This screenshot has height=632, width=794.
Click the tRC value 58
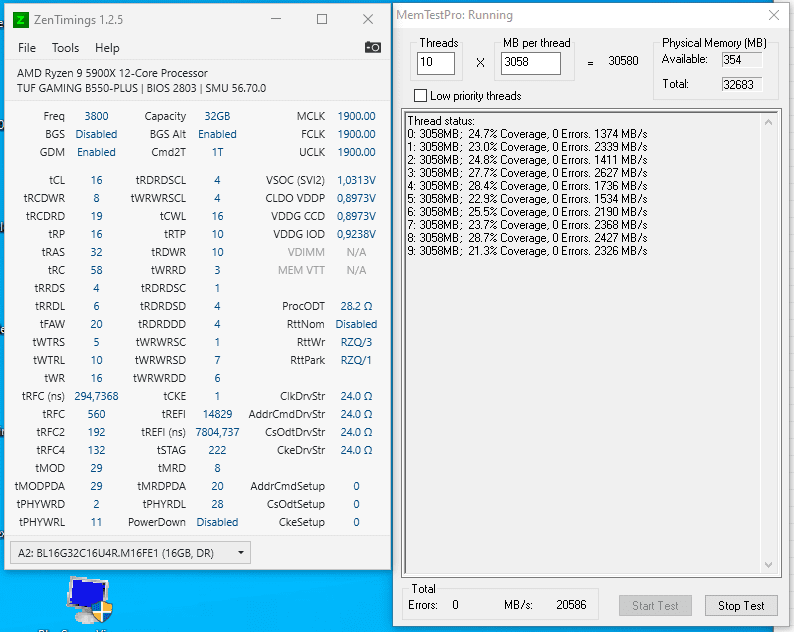[96, 270]
